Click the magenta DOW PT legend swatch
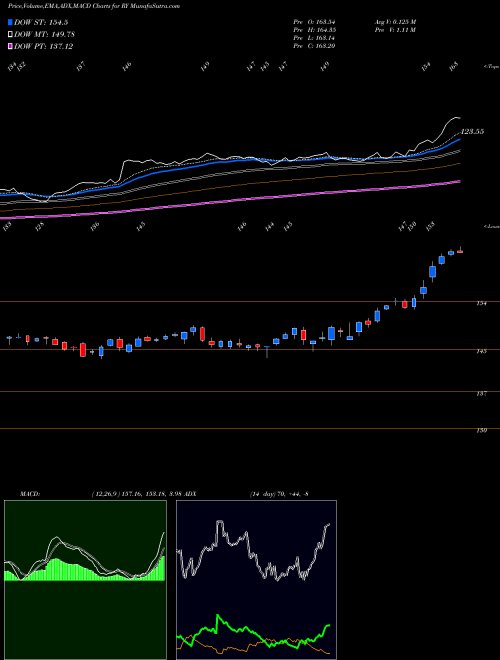500x660 pixels. (x=11, y=46)
